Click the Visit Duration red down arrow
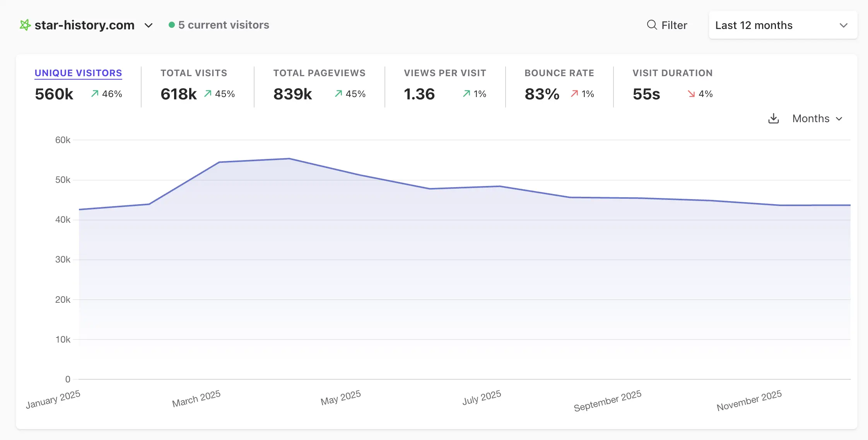 [x=691, y=94]
